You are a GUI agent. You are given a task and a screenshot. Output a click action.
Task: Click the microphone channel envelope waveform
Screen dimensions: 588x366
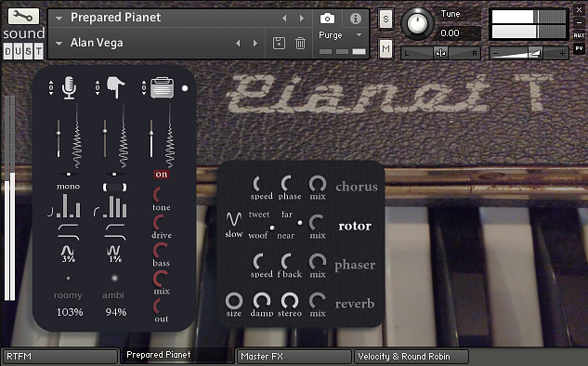pos(77,136)
